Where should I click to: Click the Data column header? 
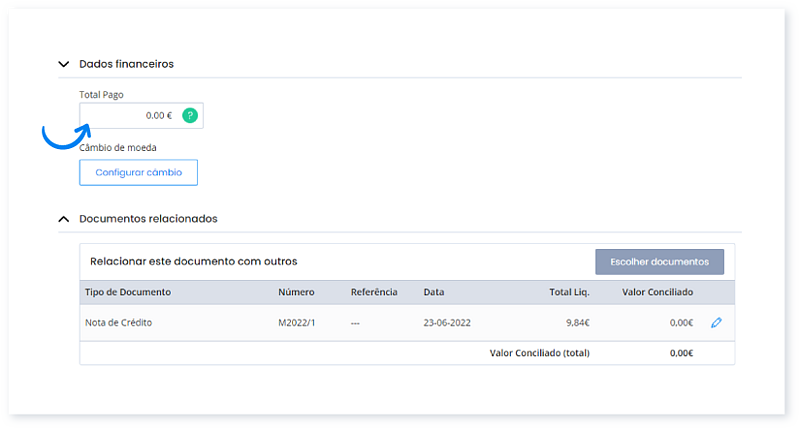pos(434,293)
